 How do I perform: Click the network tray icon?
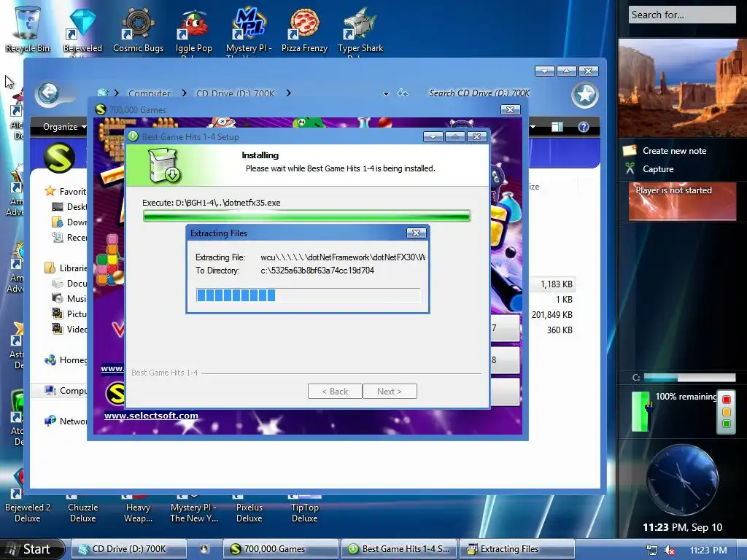[651, 550]
